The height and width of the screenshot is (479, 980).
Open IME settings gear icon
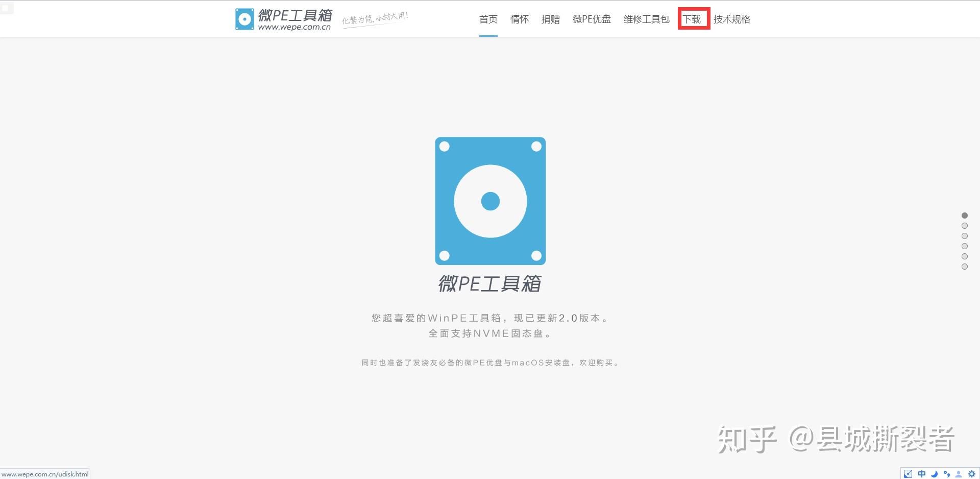coord(971,474)
